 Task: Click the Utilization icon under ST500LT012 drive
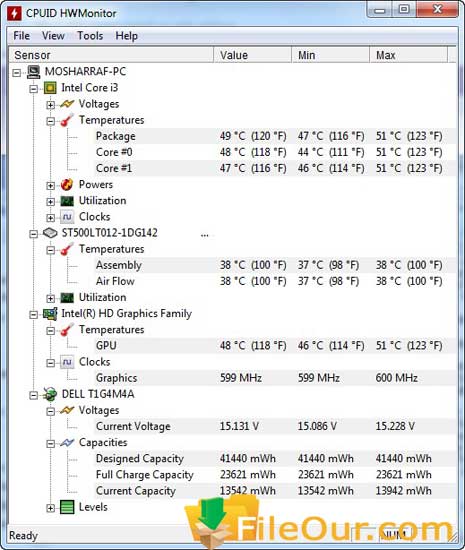[67, 298]
